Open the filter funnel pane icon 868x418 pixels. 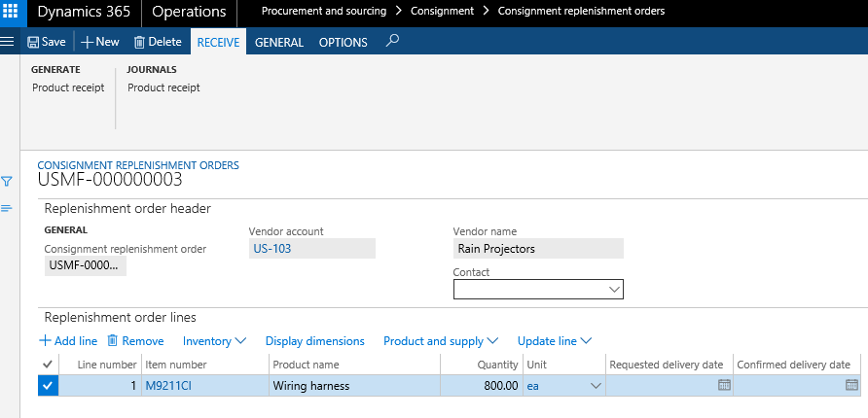coord(7,181)
